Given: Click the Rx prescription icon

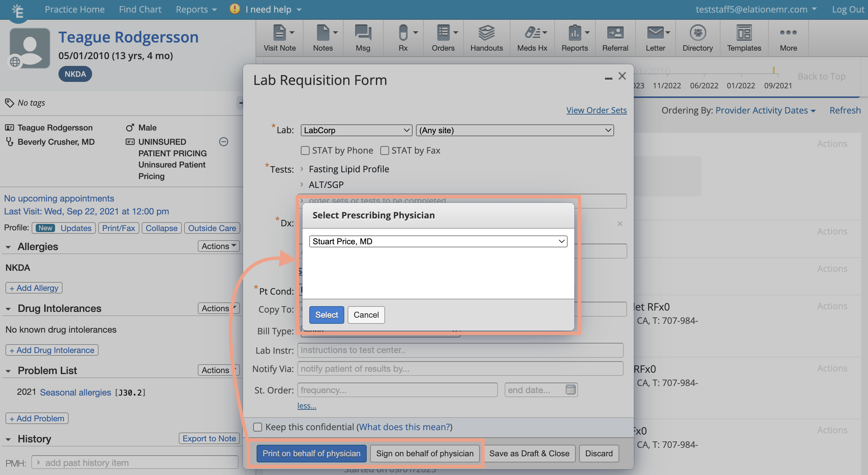Looking at the screenshot, I should click(403, 37).
